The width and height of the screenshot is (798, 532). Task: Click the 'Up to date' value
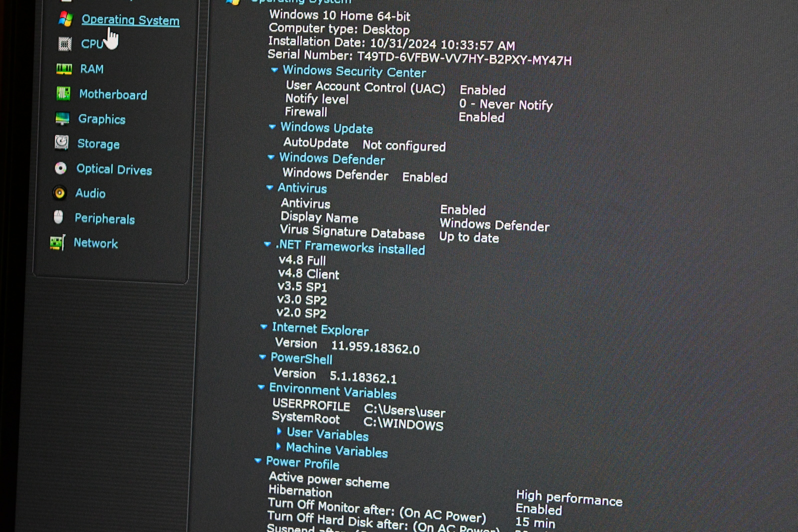tap(469, 237)
